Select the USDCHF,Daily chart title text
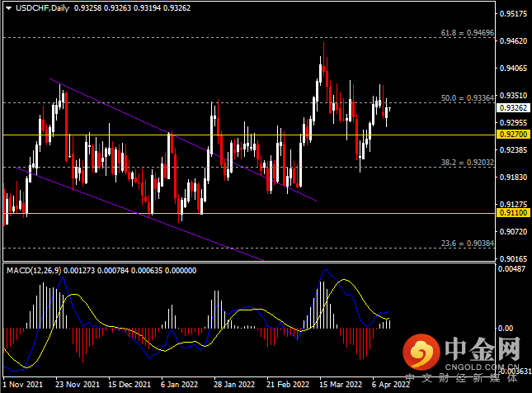The image size is (532, 393). (x=42, y=8)
